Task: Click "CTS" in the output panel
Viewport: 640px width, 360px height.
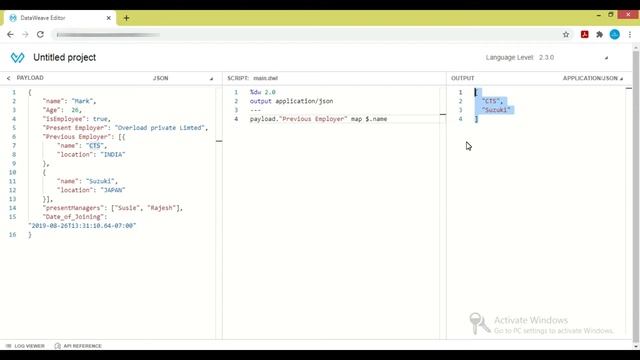Action: pyautogui.click(x=492, y=101)
